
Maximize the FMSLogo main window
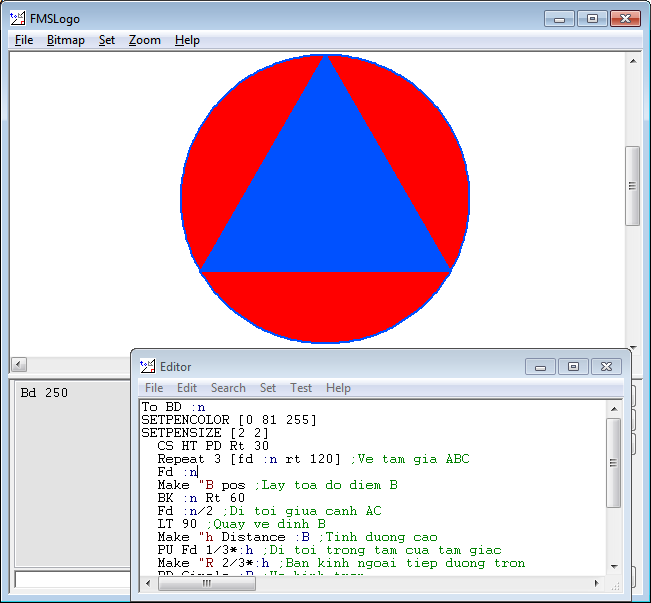click(x=592, y=19)
